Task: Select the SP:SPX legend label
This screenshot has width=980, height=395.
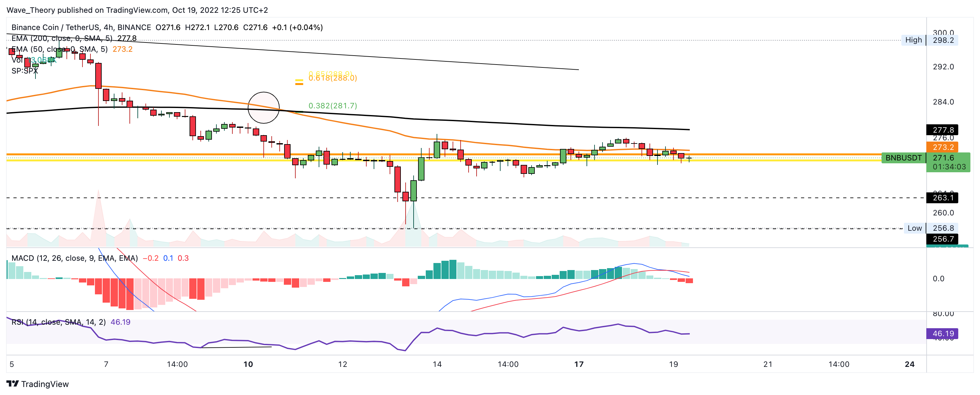Action: coord(25,71)
